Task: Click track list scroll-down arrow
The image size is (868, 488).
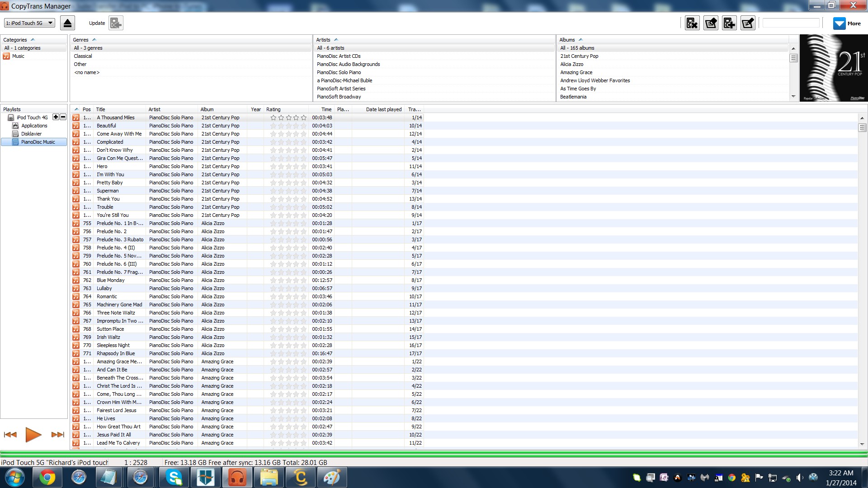Action: pos(862,444)
